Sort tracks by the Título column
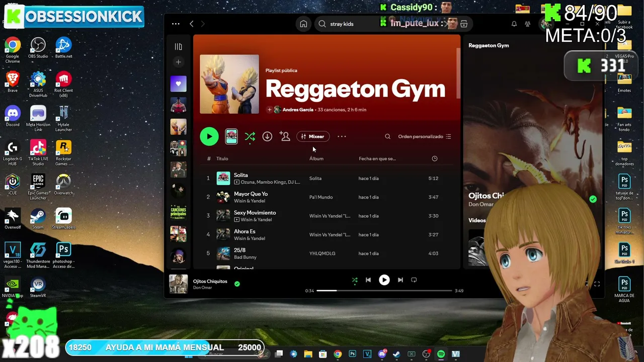This screenshot has width=644, height=362. [x=222, y=158]
